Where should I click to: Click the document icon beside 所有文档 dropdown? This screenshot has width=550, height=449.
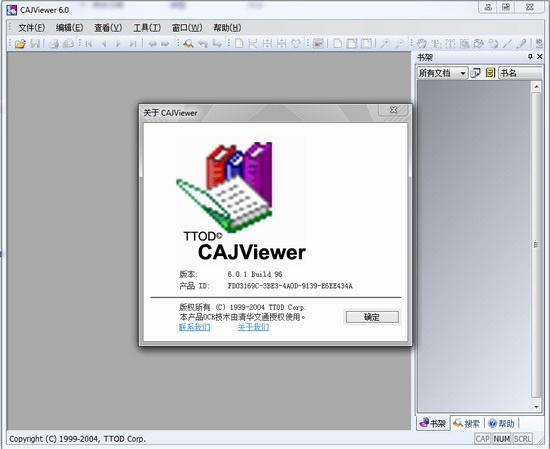(x=476, y=73)
